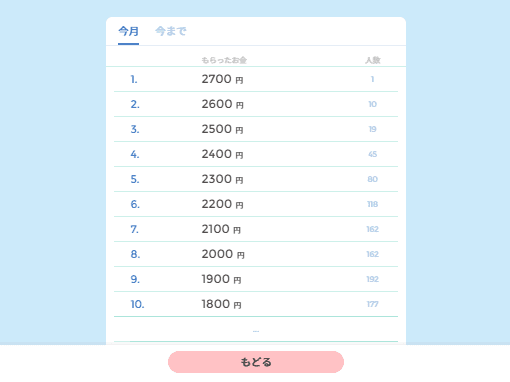Image resolution: width=510 pixels, height=382 pixels.
Task: Select rank 2 row with 2600 円
Action: coord(256,104)
